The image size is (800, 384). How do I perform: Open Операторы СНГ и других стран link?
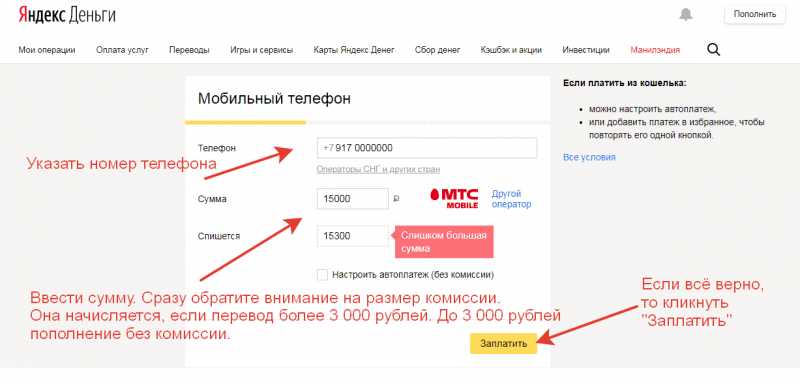point(378,169)
